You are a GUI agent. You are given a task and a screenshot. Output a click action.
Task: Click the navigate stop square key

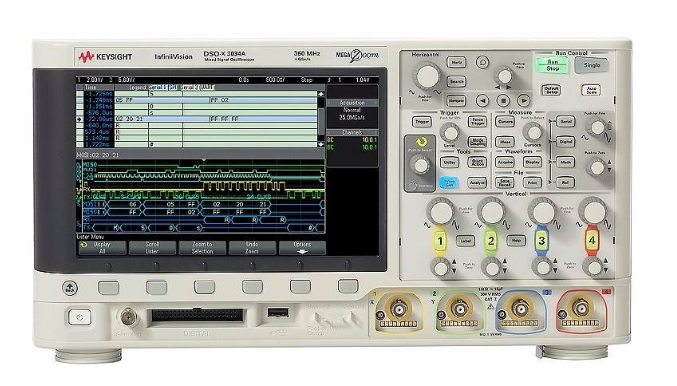coord(503,101)
